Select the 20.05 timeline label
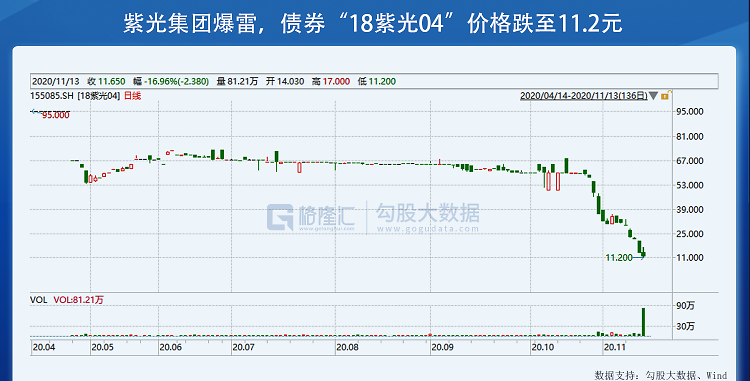Screen dimensions: 750x381 [102, 347]
